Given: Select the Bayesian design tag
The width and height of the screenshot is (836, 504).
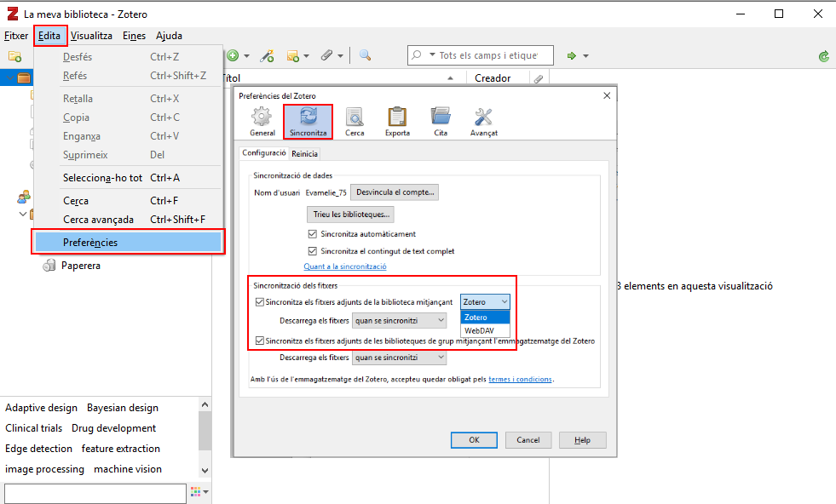Looking at the screenshot, I should coord(123,408).
